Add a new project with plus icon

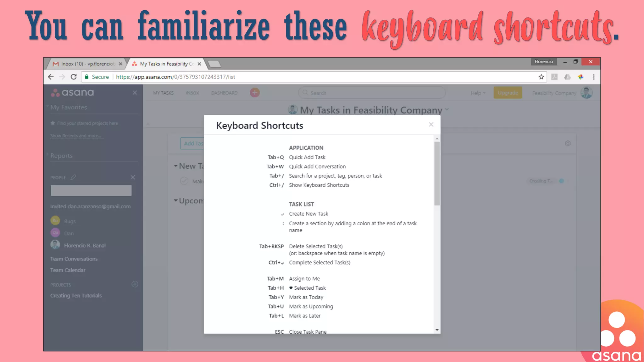[x=135, y=284]
